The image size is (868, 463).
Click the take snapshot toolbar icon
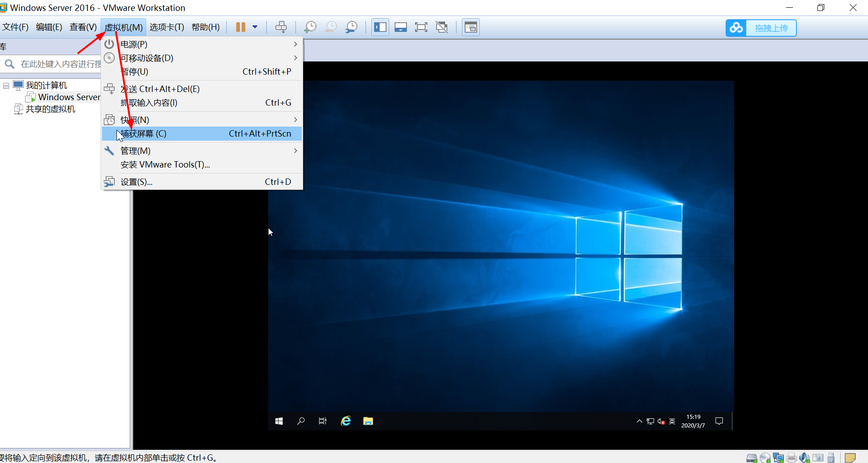310,27
